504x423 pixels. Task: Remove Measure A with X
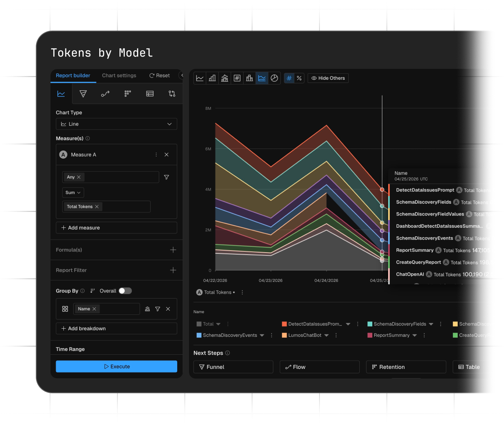(x=166, y=155)
